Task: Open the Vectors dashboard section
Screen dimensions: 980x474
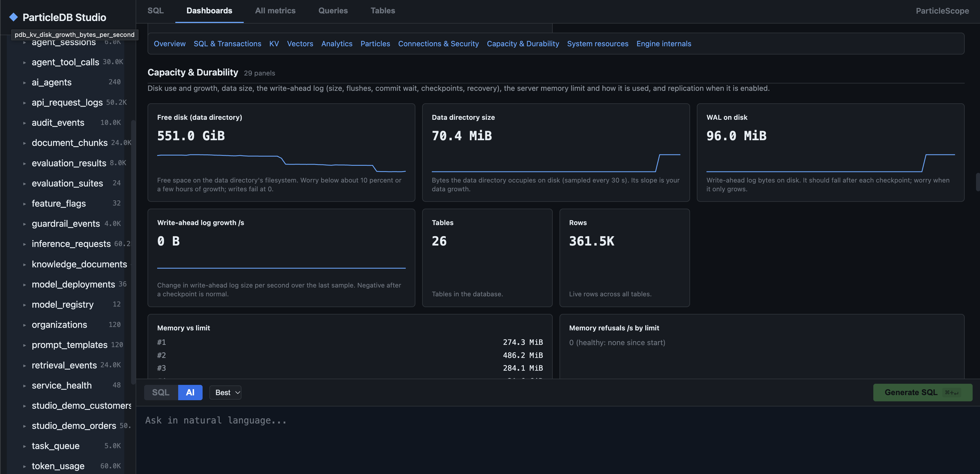Action: (300, 44)
